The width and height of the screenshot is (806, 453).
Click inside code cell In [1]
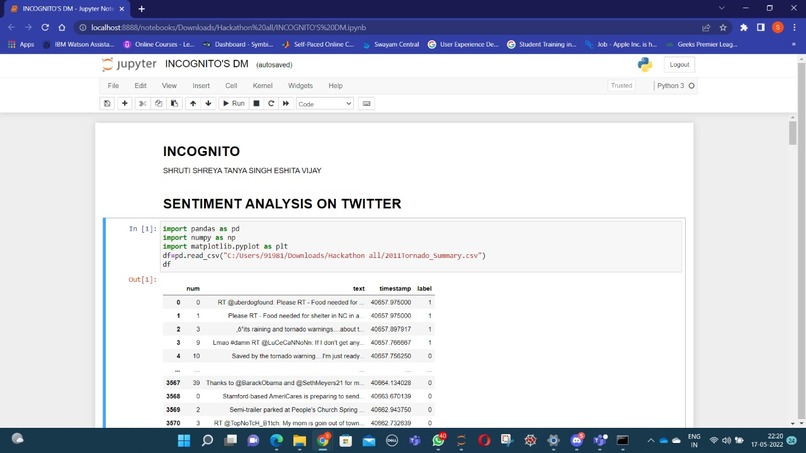(x=421, y=246)
